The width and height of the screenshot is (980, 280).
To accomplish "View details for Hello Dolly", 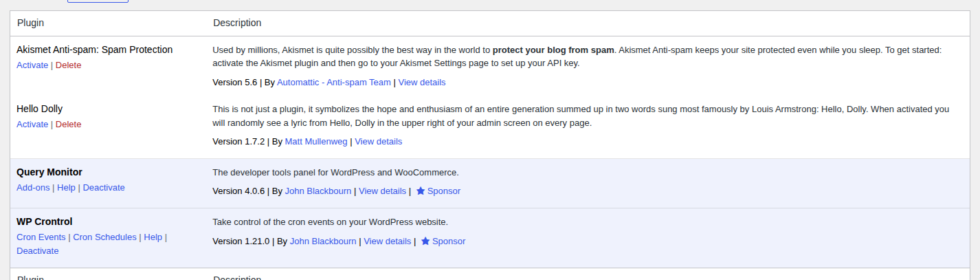I will pyautogui.click(x=379, y=142).
